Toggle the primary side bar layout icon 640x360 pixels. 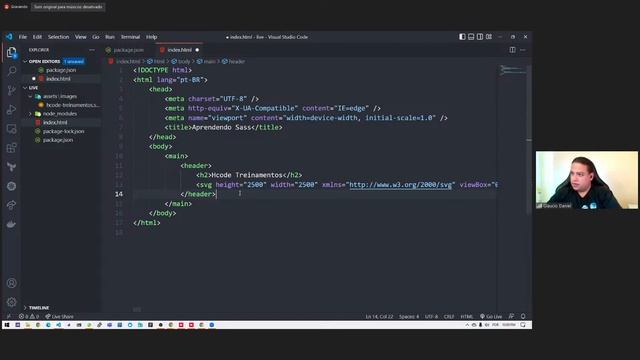tap(462, 37)
